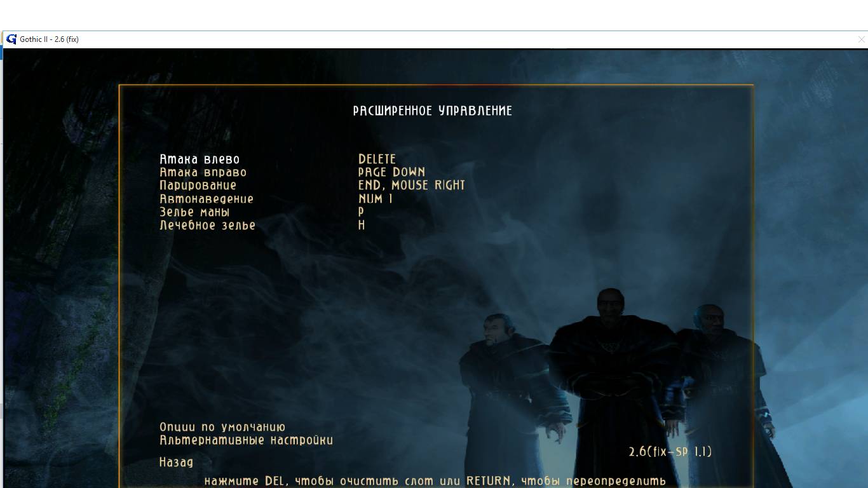Click the Gothic II window title icon
868x488 pixels.
tap(11, 39)
